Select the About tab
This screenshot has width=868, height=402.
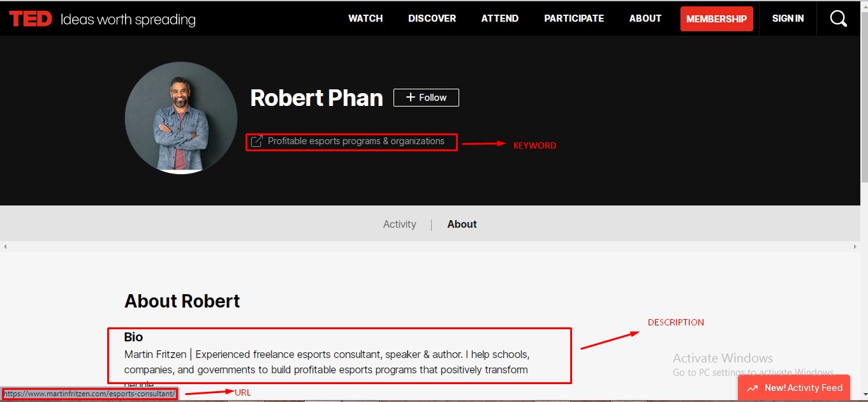coord(462,224)
